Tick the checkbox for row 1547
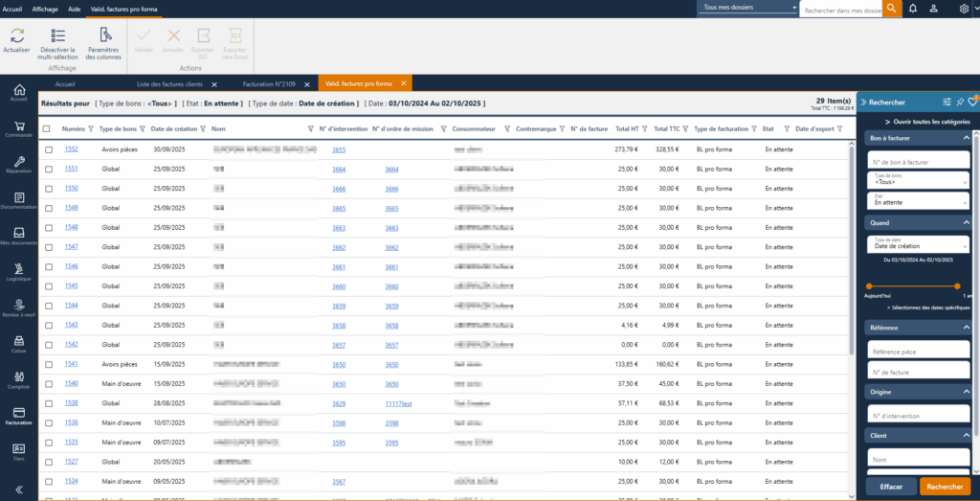This screenshot has width=980, height=501. (x=49, y=246)
